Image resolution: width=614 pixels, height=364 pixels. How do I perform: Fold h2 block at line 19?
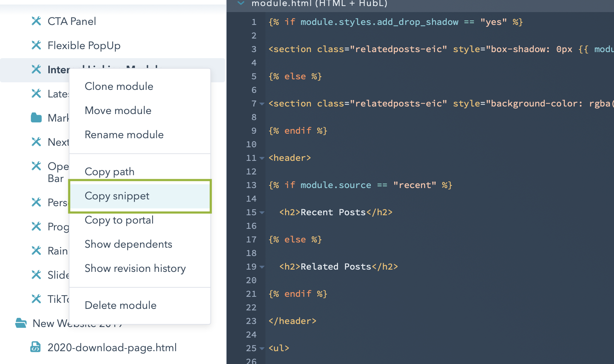[x=262, y=267]
